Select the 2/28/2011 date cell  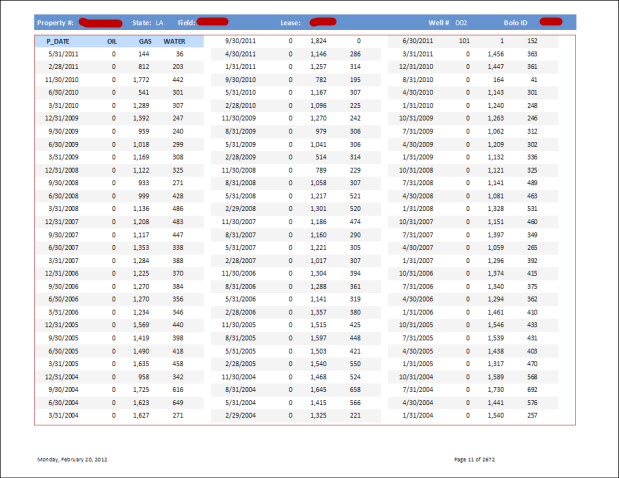click(63, 67)
